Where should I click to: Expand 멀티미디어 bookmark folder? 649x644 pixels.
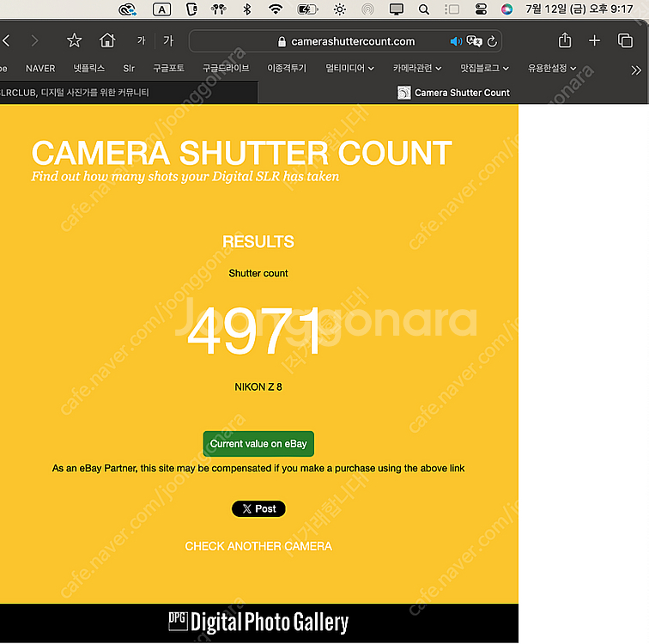[x=349, y=69]
